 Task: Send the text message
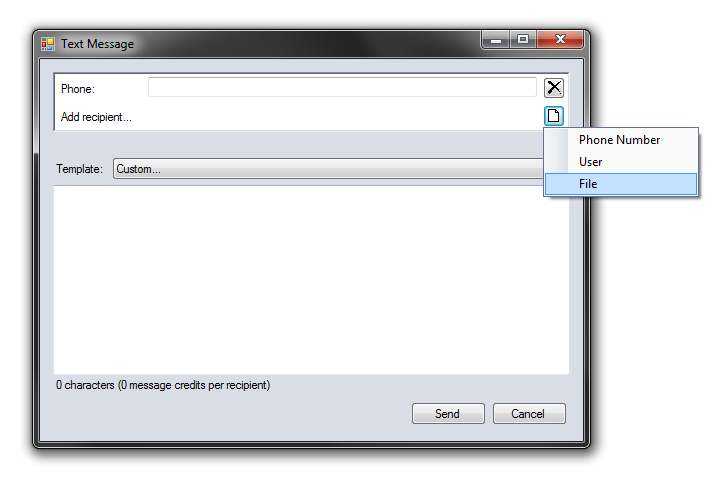(x=448, y=413)
